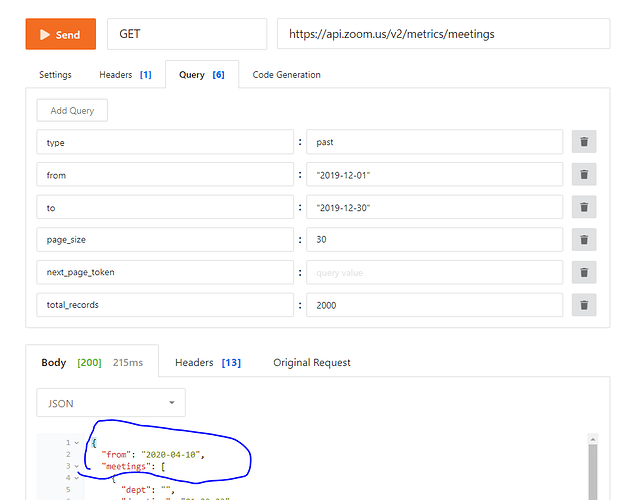Open the GET method selector
The height and width of the screenshot is (500, 624).
(187, 34)
